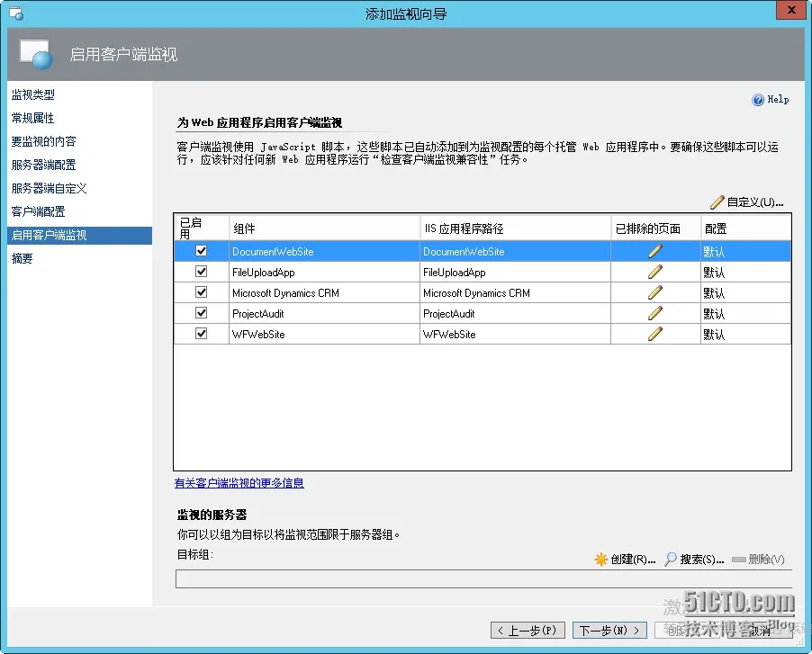Screen dimensions: 812x654
Task: Toggle the ProjectAudit enabled checkbox
Action: 201,313
